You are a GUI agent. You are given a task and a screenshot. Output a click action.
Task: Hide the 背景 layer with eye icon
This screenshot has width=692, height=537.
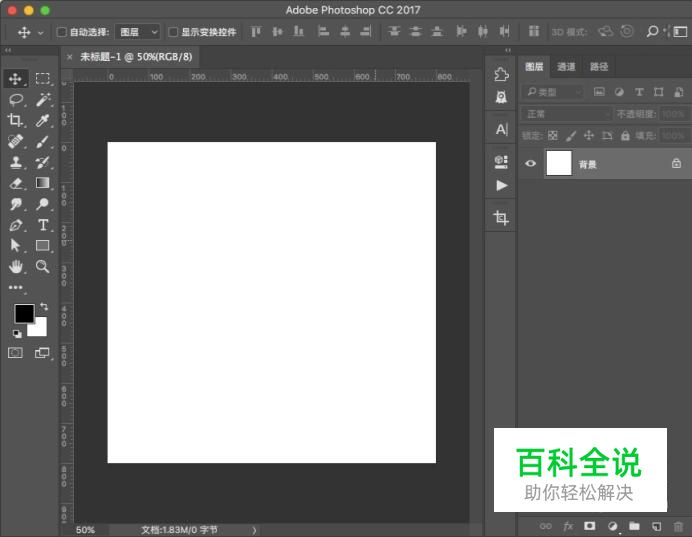pyautogui.click(x=530, y=163)
